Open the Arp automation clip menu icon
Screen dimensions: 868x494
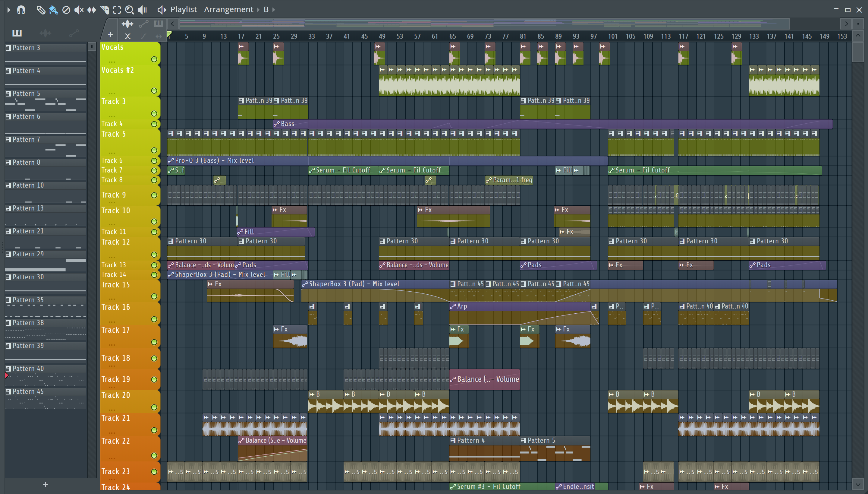pyautogui.click(x=453, y=306)
